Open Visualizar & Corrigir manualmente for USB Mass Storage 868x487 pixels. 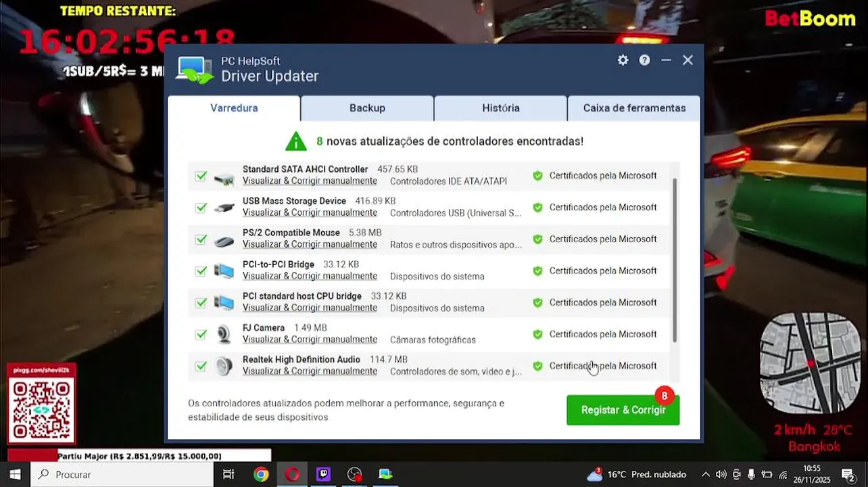pos(310,213)
